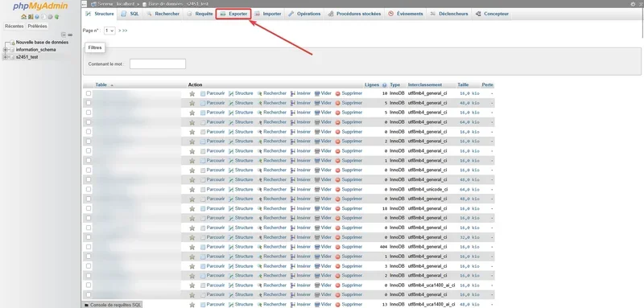
Task: Click the hide navigation panel arrow button
Action: point(85,4)
